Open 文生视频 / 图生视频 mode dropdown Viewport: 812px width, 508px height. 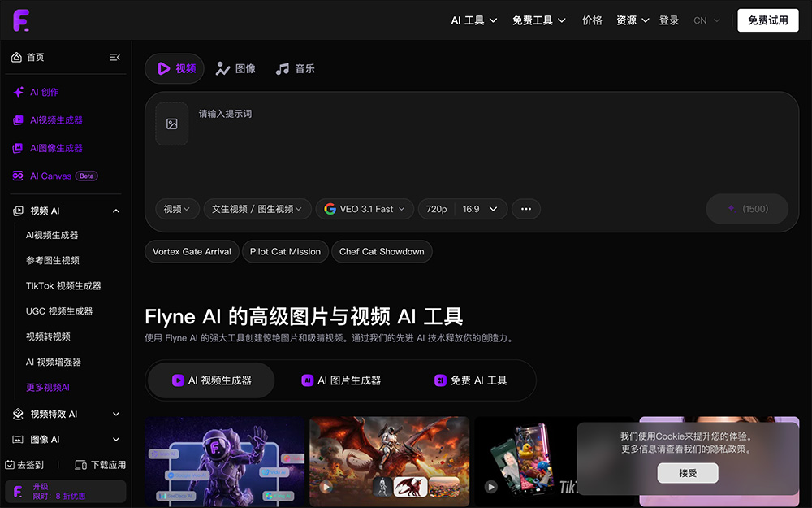(x=257, y=209)
